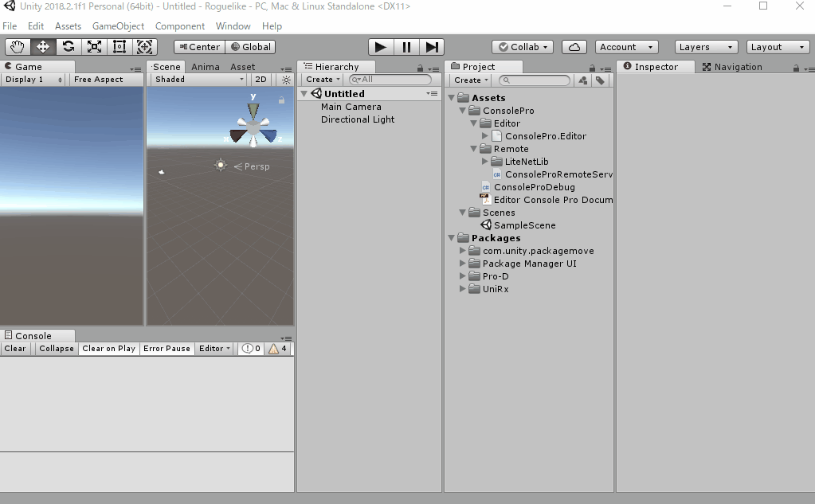Open the console Editor dropdown

[x=214, y=349]
